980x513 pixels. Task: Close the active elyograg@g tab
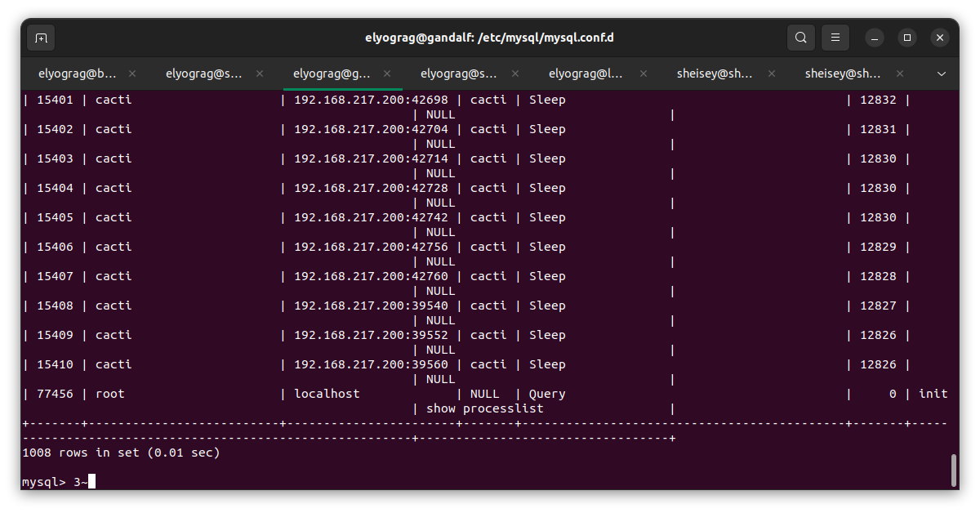tap(386, 73)
